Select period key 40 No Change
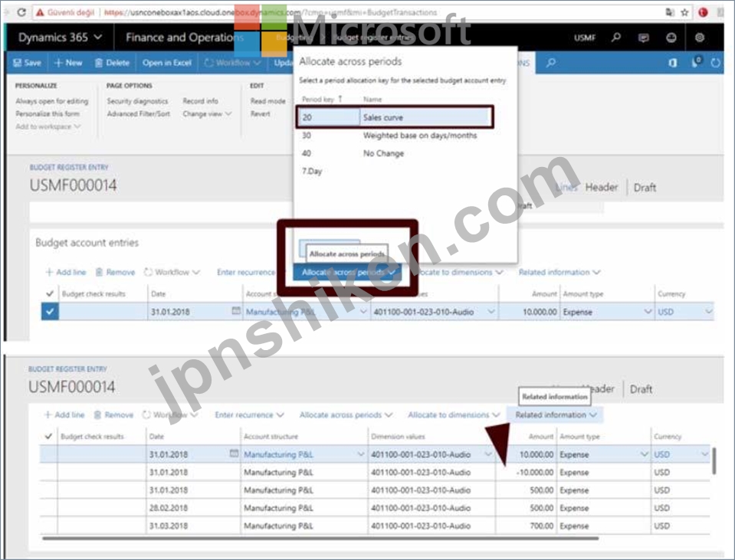This screenshot has height=560, width=735. [x=394, y=153]
